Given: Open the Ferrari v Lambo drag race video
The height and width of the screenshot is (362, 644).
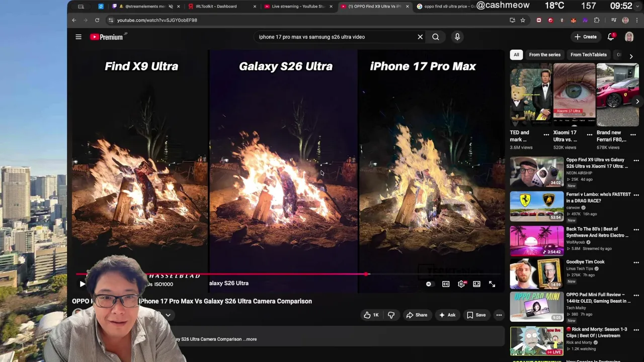Looking at the screenshot, I should coord(537,206).
